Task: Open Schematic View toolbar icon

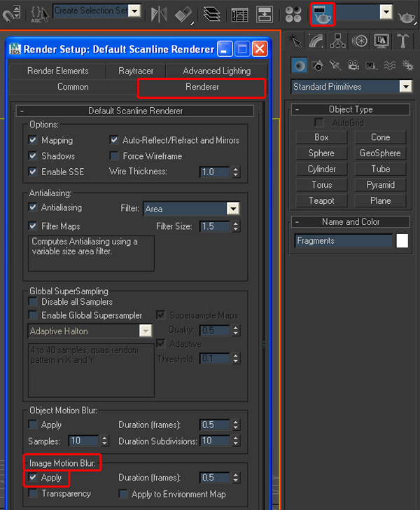Action: tap(265, 15)
